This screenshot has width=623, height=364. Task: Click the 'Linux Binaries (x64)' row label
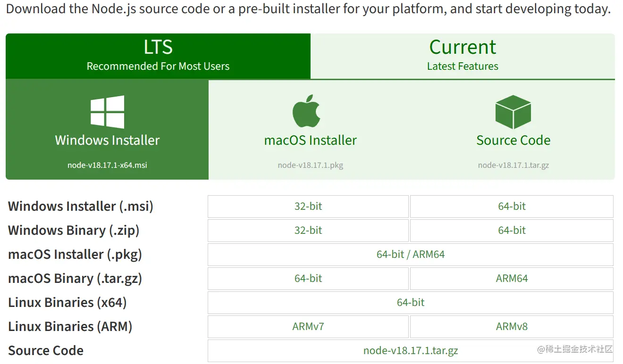pyautogui.click(x=67, y=303)
